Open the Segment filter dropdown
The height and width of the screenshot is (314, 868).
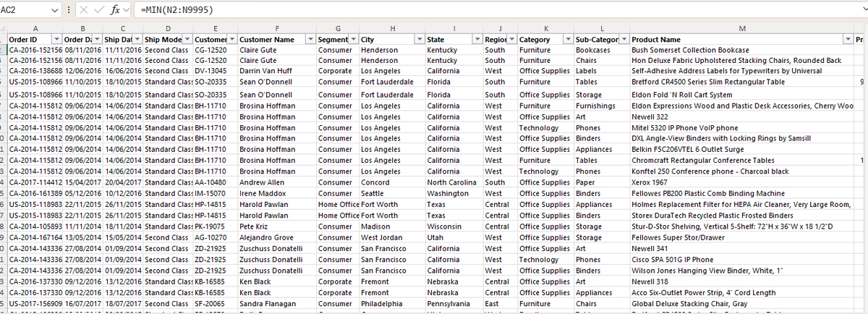click(353, 39)
